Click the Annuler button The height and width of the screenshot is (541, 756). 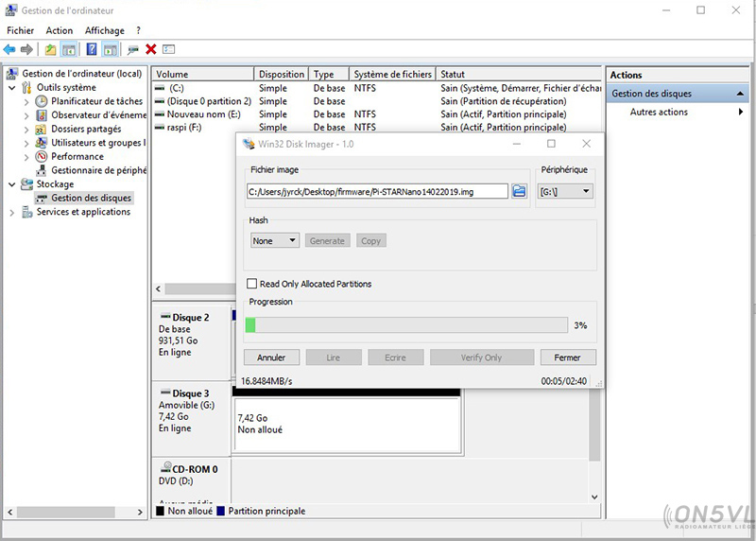point(271,358)
